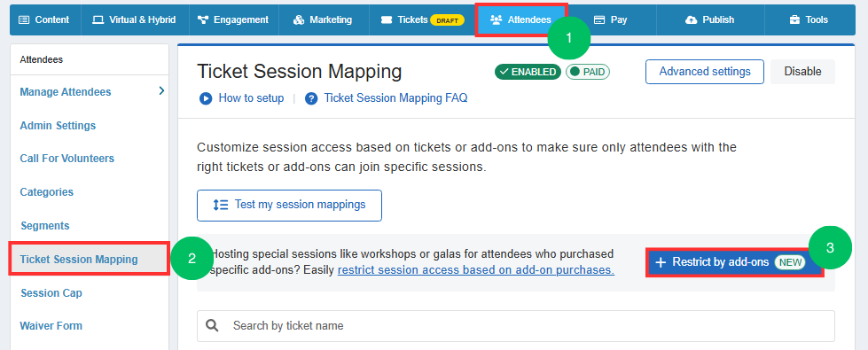Focus the Search by ticket name field

click(x=516, y=326)
